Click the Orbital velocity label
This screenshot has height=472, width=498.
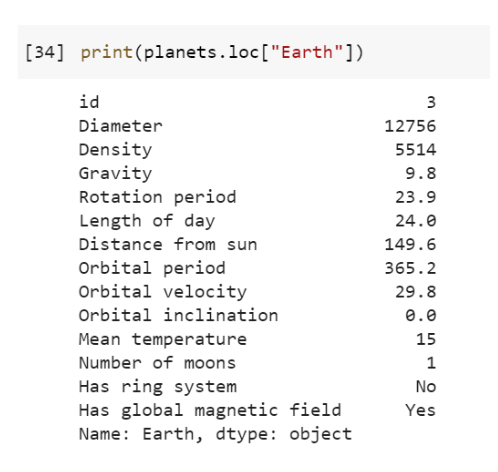coord(163,292)
